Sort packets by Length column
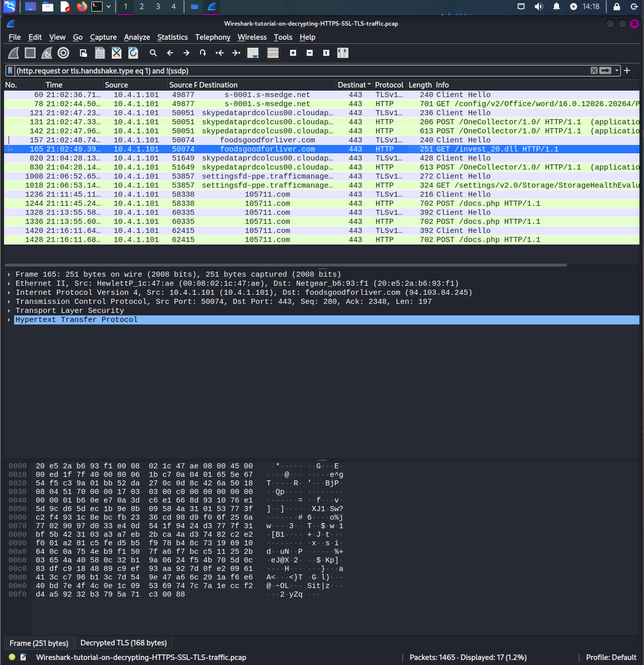This screenshot has height=665, width=644. [x=420, y=85]
